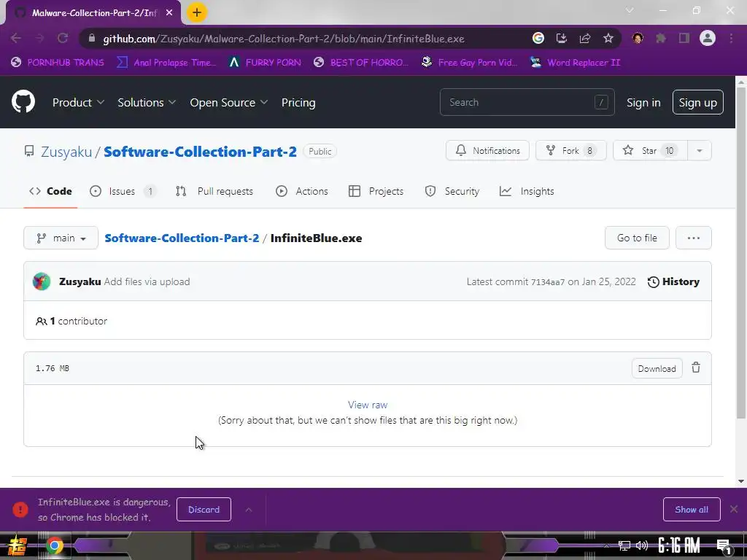747x560 pixels.
Task: Open the Zusyaku owner profile link
Action: 66,152
